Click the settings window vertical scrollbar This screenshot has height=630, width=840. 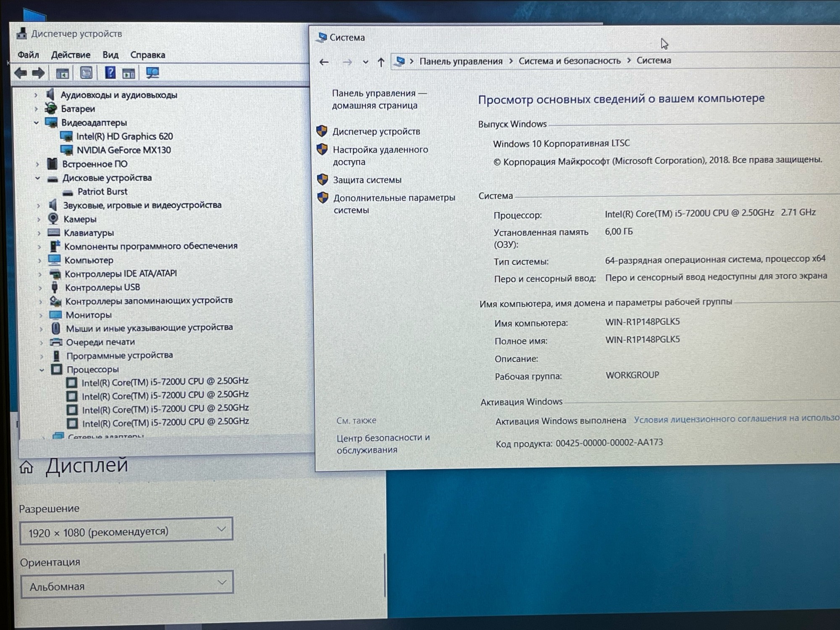384,575
